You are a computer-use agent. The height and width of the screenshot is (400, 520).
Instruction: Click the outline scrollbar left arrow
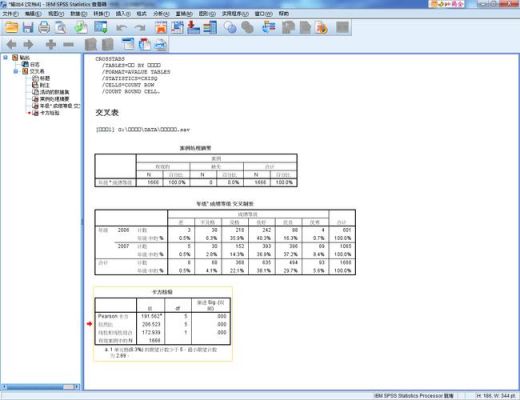tap(4, 387)
